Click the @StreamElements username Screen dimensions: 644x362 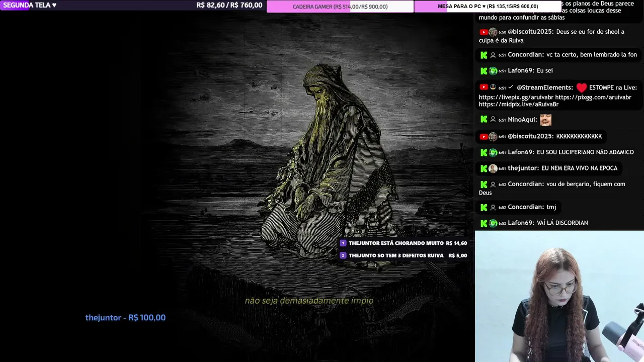coord(545,87)
